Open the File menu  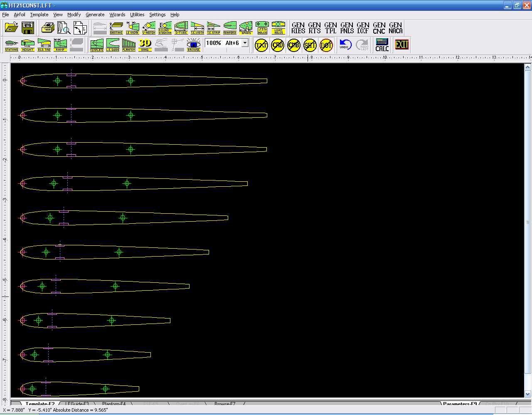click(5, 15)
